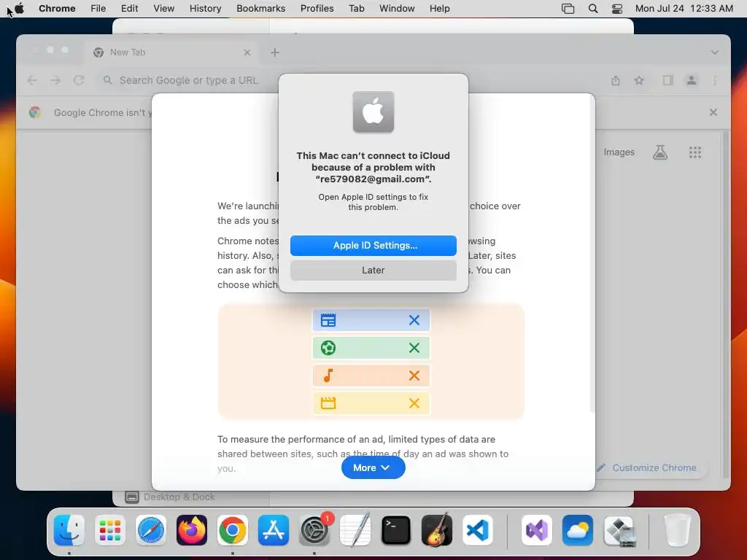
Task: Open the Edit menu
Action: click(129, 8)
